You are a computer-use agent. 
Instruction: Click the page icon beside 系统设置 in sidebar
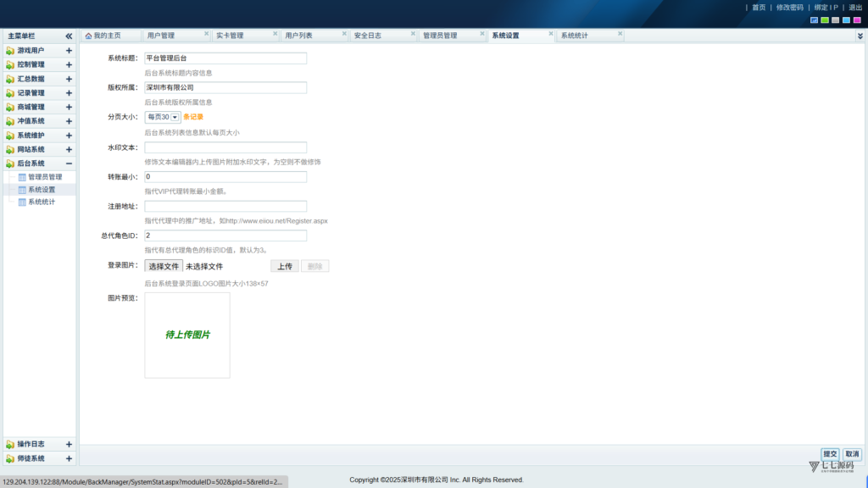22,190
